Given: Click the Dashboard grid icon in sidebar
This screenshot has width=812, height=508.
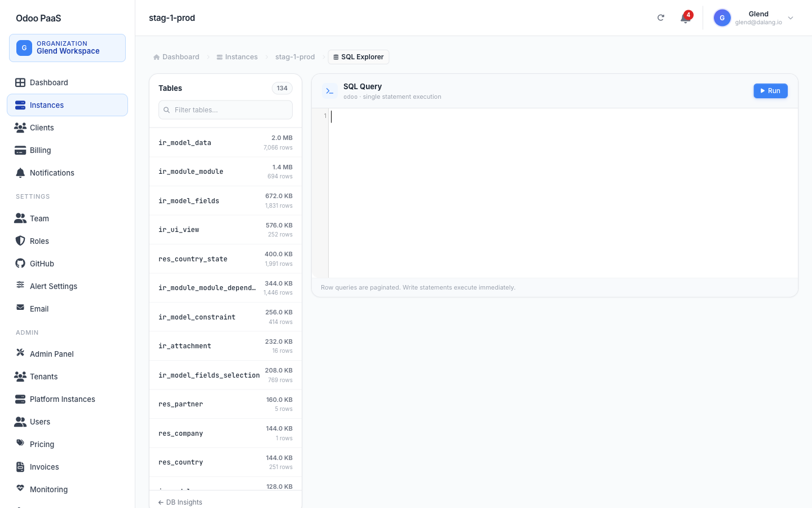Looking at the screenshot, I should pyautogui.click(x=20, y=82).
